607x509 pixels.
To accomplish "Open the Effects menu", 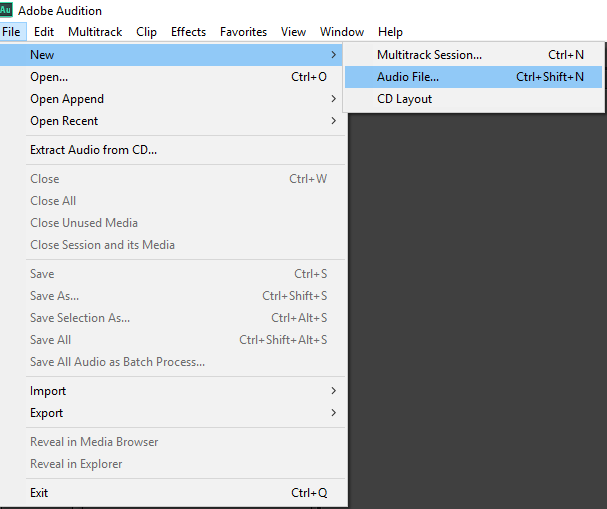I will coord(189,32).
